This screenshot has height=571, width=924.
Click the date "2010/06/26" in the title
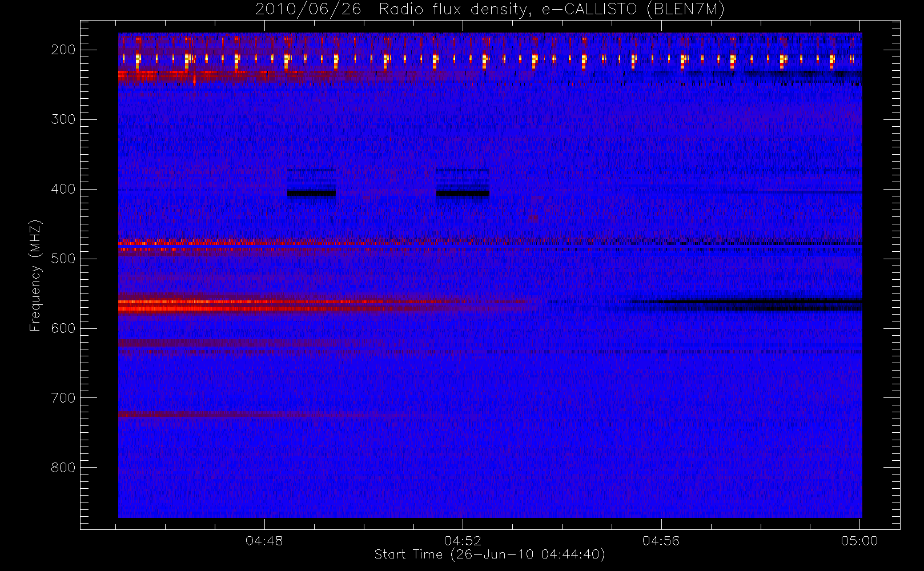tap(308, 10)
